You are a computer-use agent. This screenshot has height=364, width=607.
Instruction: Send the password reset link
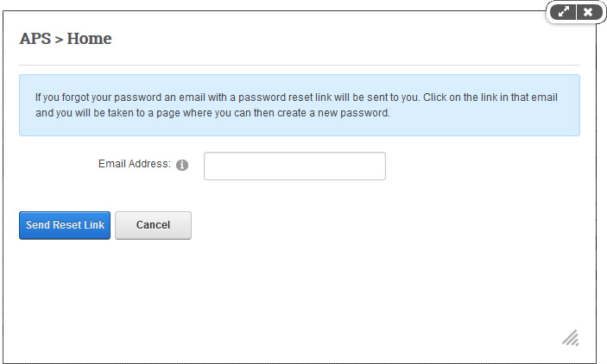65,225
